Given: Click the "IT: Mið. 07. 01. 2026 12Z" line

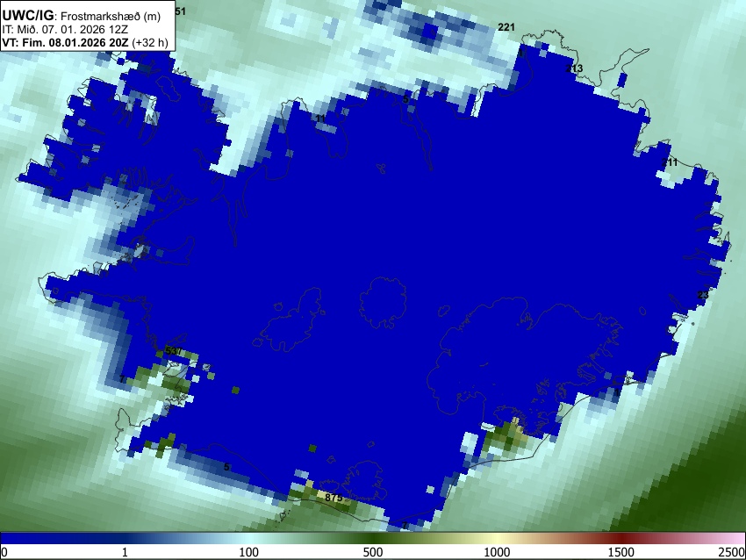Looking at the screenshot, I should tap(65, 30).
